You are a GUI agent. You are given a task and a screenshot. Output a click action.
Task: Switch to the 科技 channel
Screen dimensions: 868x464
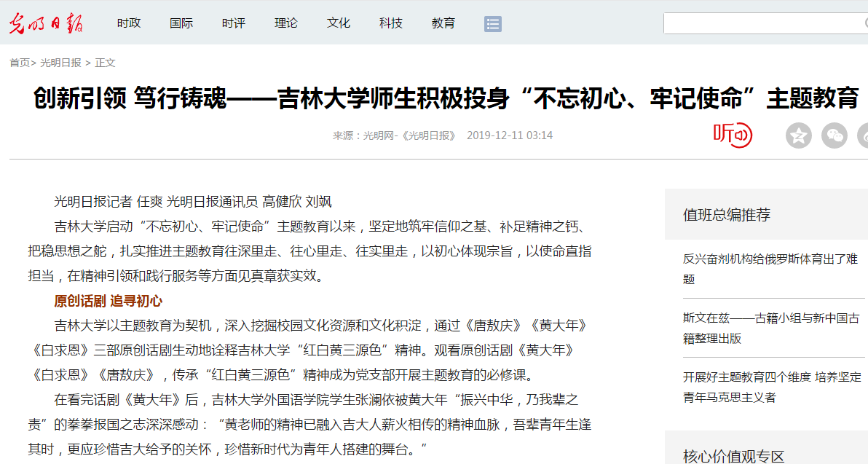tap(391, 23)
